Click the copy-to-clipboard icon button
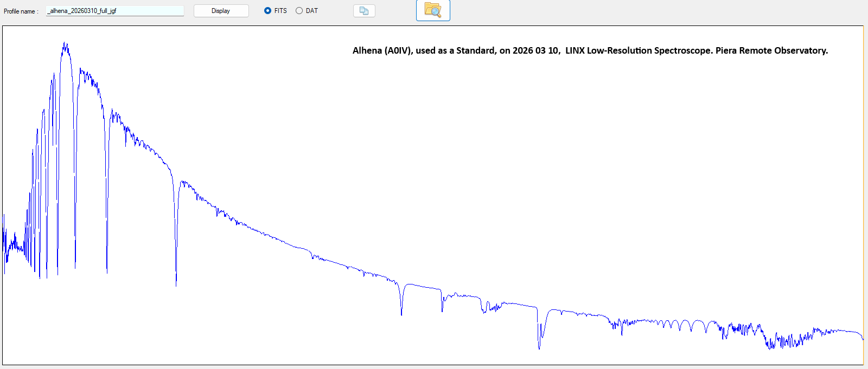This screenshot has width=868, height=369. (x=364, y=11)
